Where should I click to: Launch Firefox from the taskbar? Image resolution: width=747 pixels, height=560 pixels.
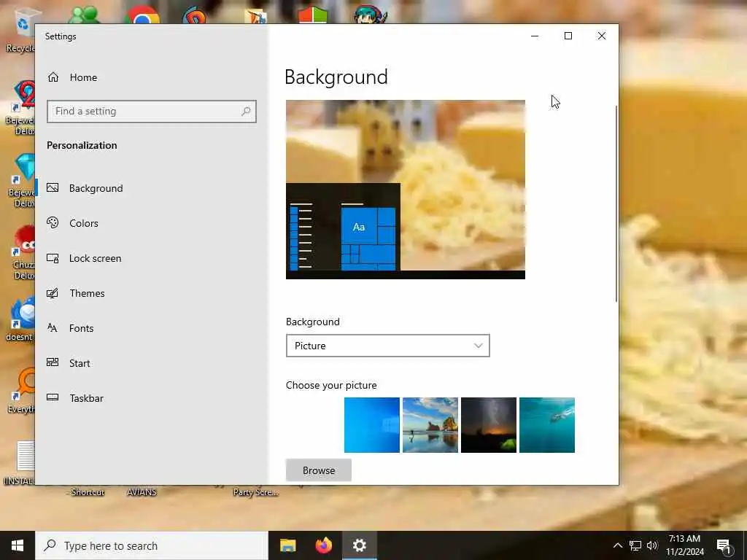point(323,545)
